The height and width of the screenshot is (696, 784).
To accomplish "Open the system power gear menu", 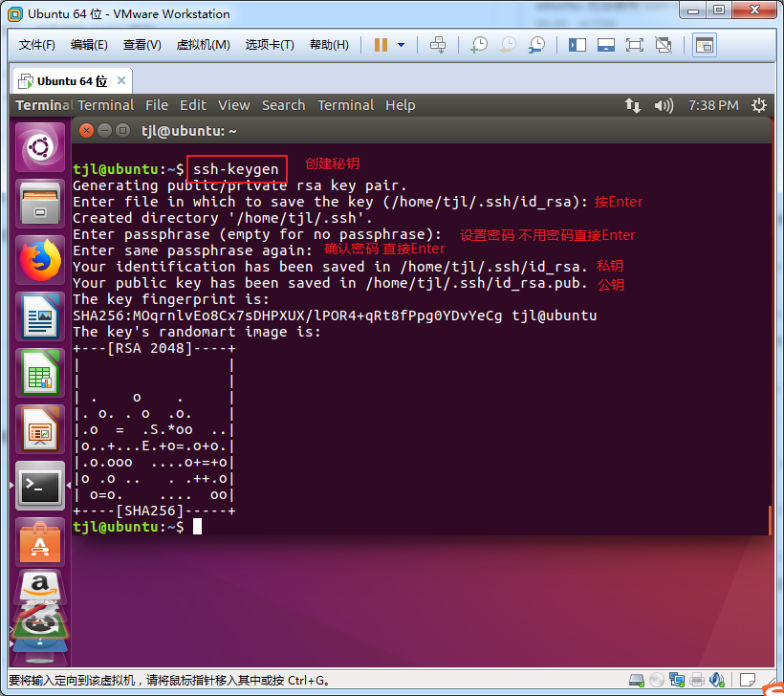I will 759,105.
